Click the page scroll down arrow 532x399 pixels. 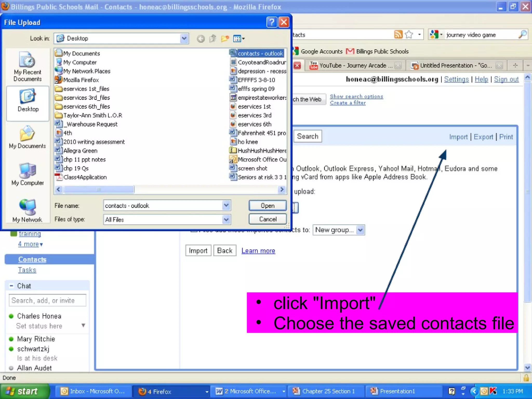click(527, 367)
